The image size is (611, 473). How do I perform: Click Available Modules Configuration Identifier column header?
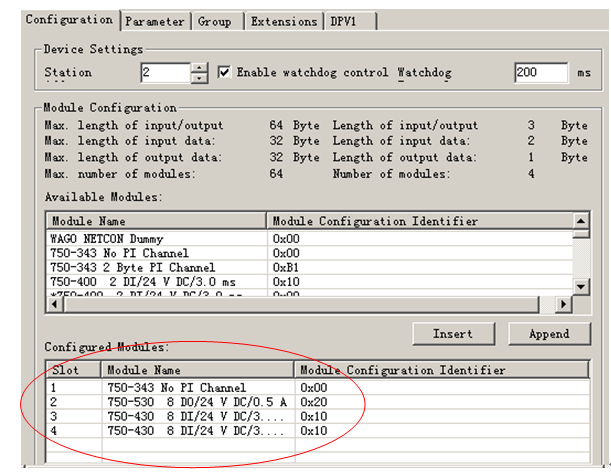click(420, 221)
